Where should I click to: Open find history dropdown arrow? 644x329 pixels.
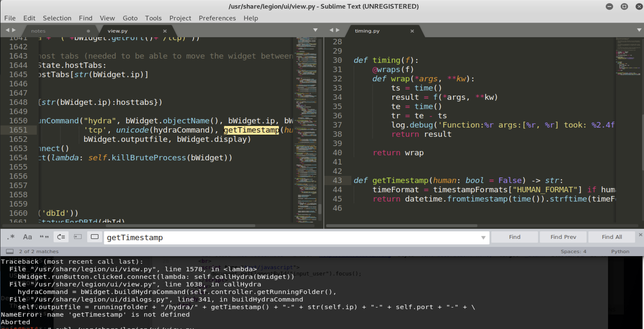483,238
